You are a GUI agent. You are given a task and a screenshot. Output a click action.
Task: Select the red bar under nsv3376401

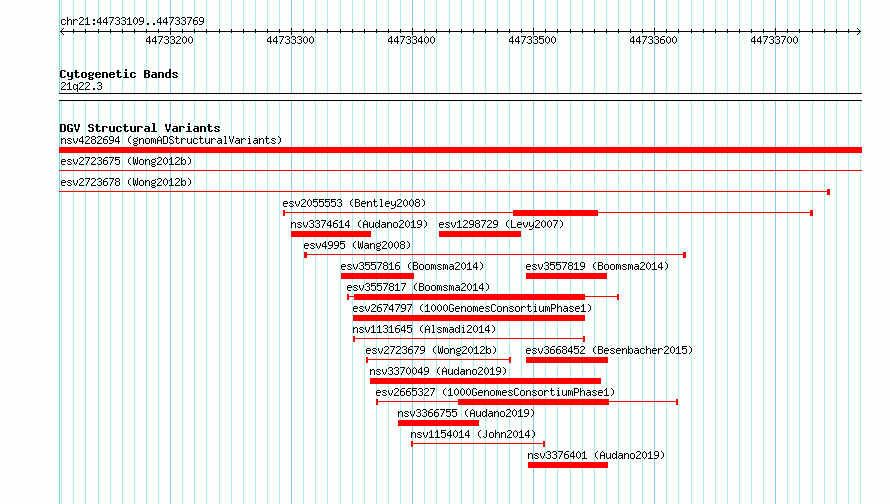tap(568, 465)
